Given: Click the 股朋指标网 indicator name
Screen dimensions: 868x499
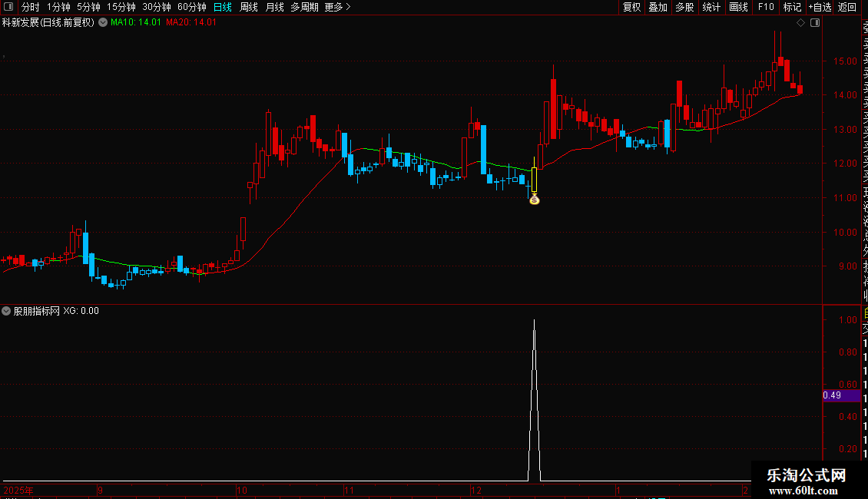Looking at the screenshot, I should pyautogui.click(x=36, y=311).
